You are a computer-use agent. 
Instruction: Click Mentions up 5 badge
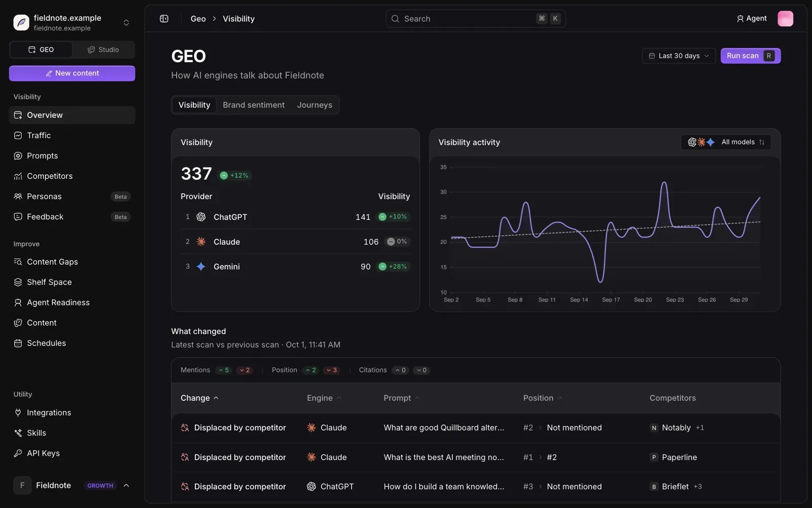224,370
